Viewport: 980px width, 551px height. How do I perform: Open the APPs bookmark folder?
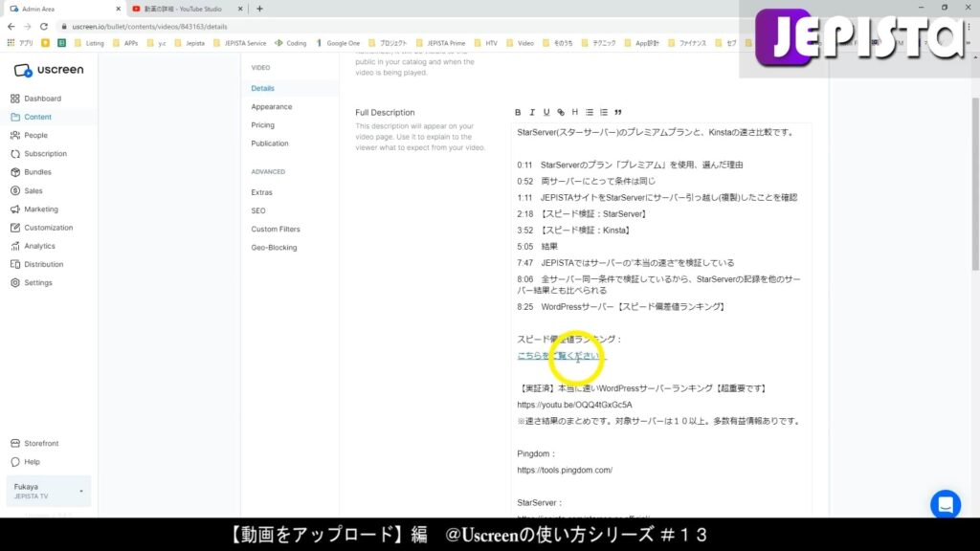tap(125, 43)
